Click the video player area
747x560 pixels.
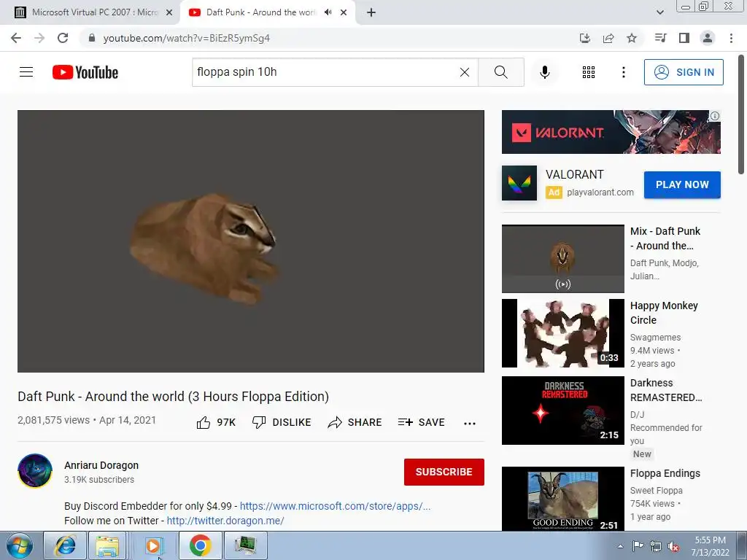(x=251, y=241)
